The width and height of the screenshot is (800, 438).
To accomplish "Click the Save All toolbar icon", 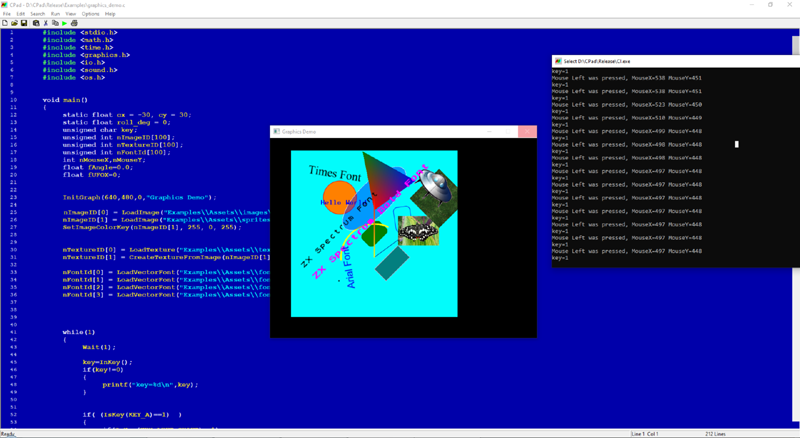I will [34, 22].
